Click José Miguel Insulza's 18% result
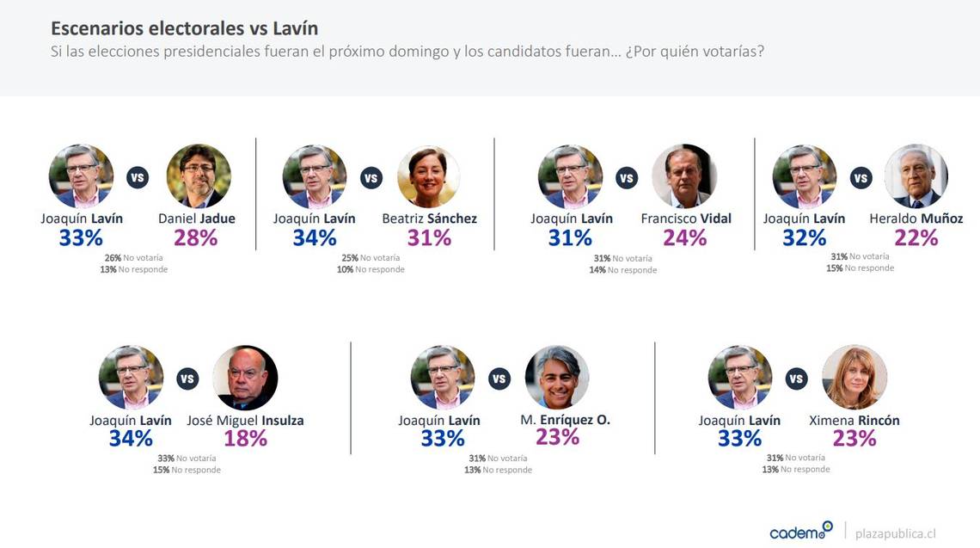 click(245, 439)
